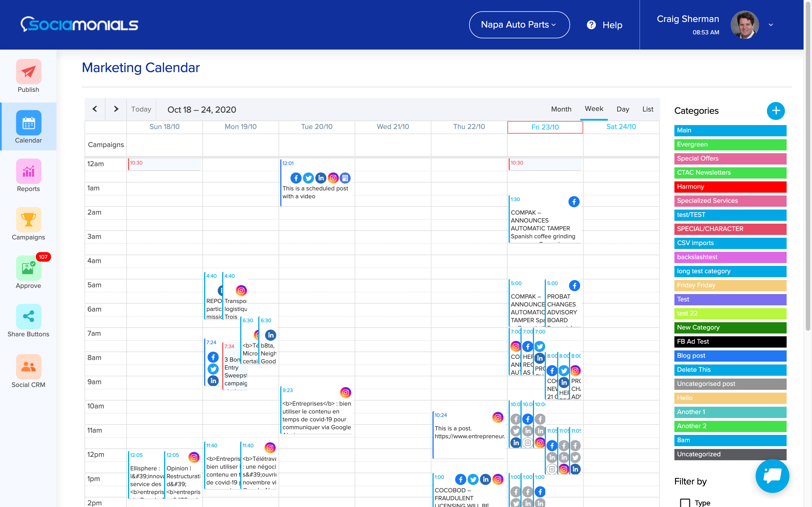Screen dimensions: 812x507
Task: Go to the previous week arrow
Action: click(95, 109)
